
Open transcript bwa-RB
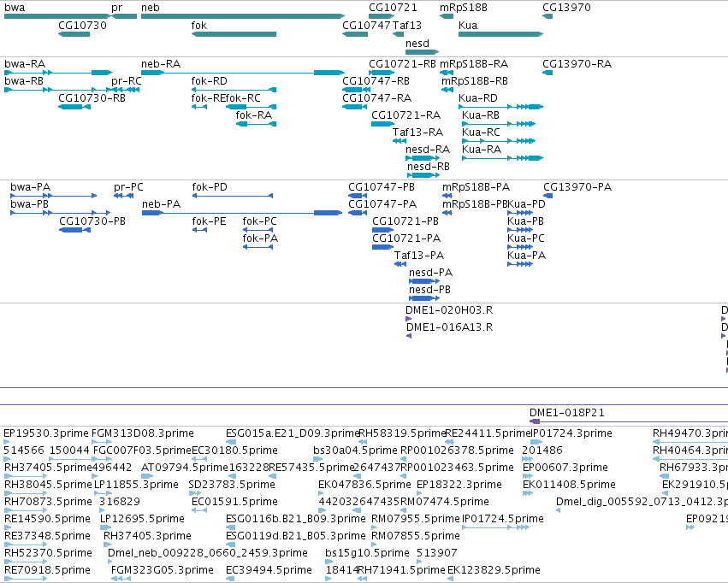click(24, 81)
